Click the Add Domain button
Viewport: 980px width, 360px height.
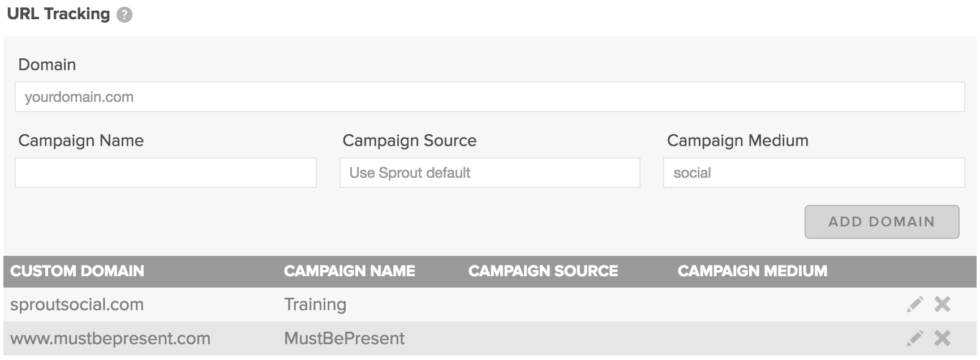click(x=882, y=222)
